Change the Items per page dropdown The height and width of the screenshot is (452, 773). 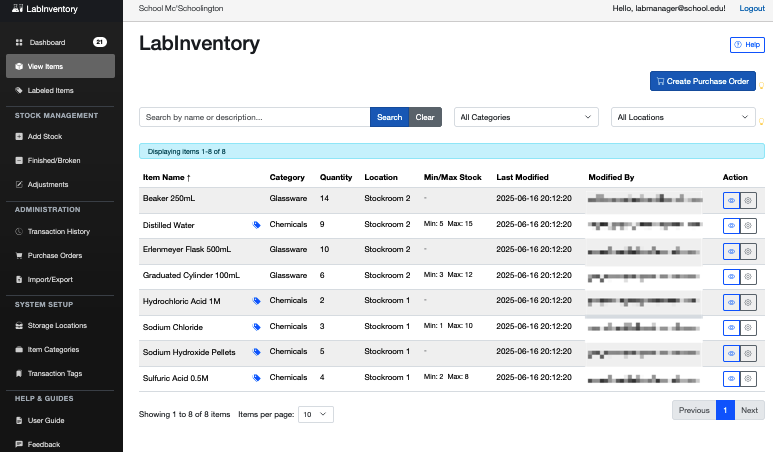point(316,414)
